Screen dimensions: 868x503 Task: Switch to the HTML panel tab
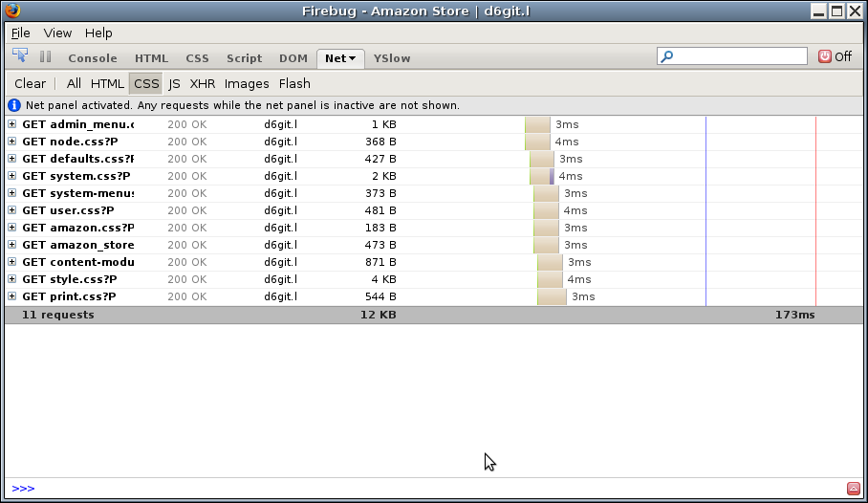coord(151,58)
